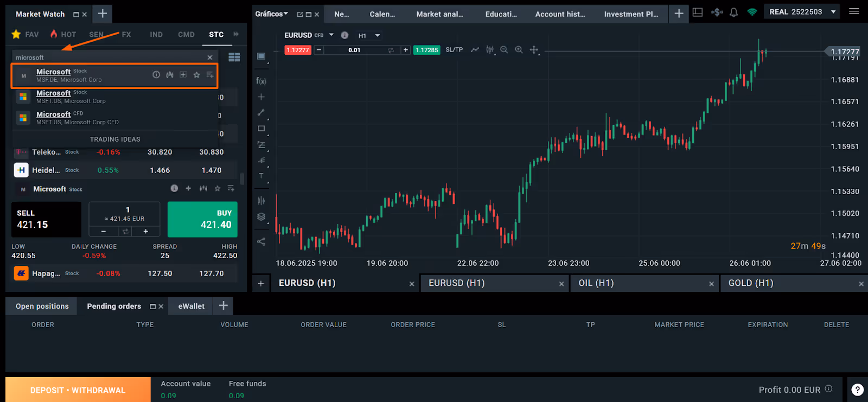
Task: Share the chart
Action: click(x=261, y=241)
